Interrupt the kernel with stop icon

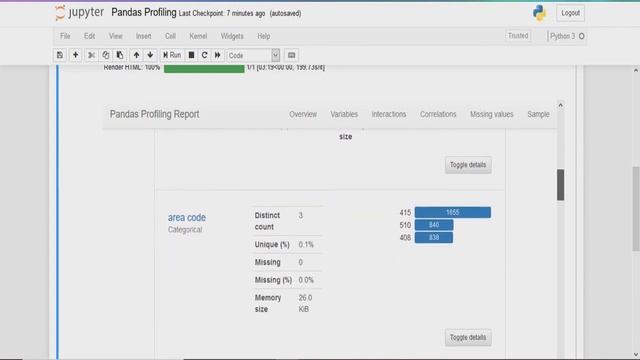[191, 55]
